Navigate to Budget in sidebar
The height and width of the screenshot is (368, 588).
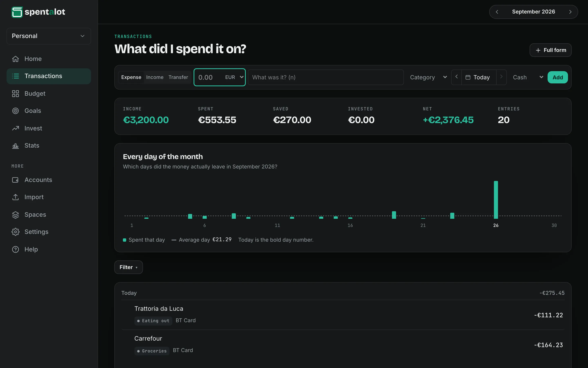tap(49, 94)
